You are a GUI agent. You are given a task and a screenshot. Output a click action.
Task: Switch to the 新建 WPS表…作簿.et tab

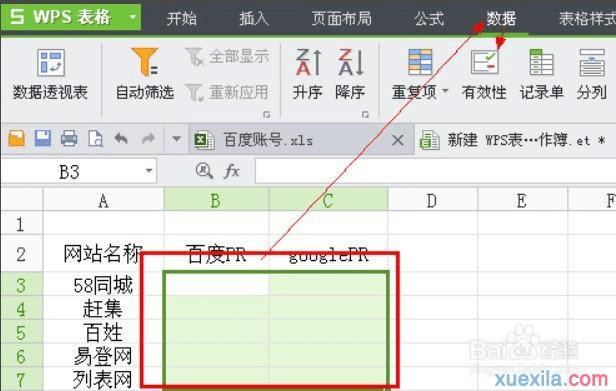515,140
